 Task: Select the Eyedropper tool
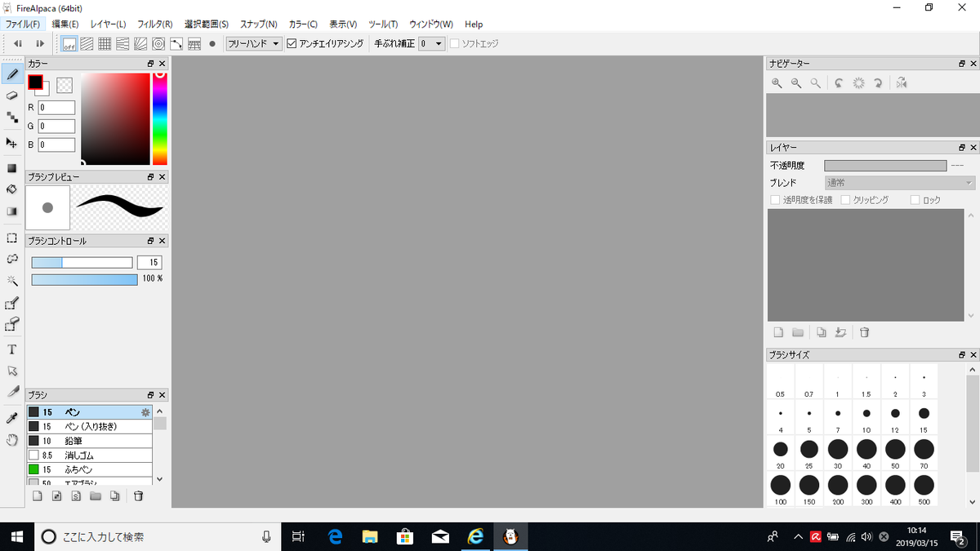[11, 417]
